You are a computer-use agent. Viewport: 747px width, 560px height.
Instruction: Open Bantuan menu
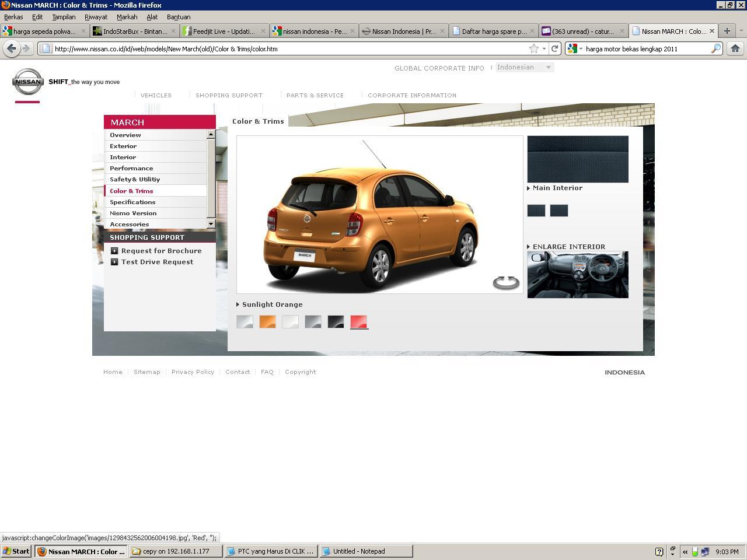(179, 17)
